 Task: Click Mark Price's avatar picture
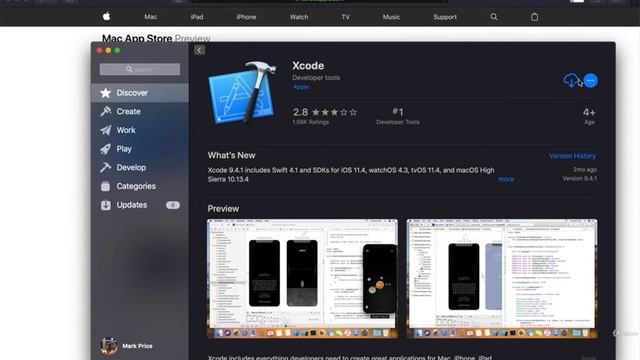[109, 346]
